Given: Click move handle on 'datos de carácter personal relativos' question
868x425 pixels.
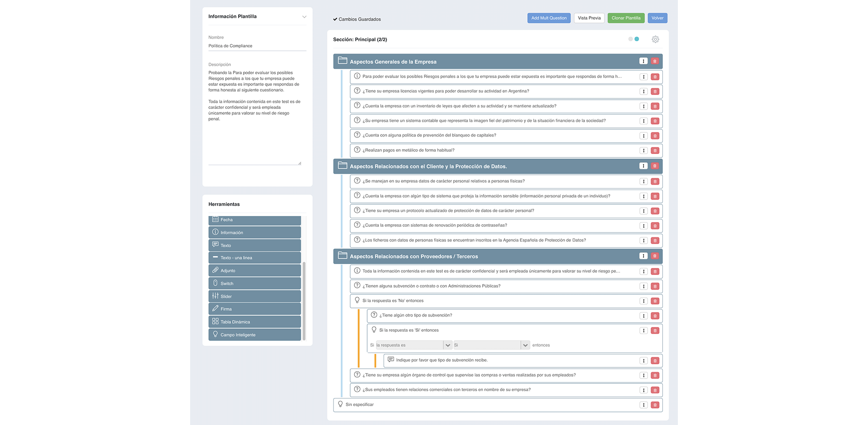Looking at the screenshot, I should tap(644, 182).
